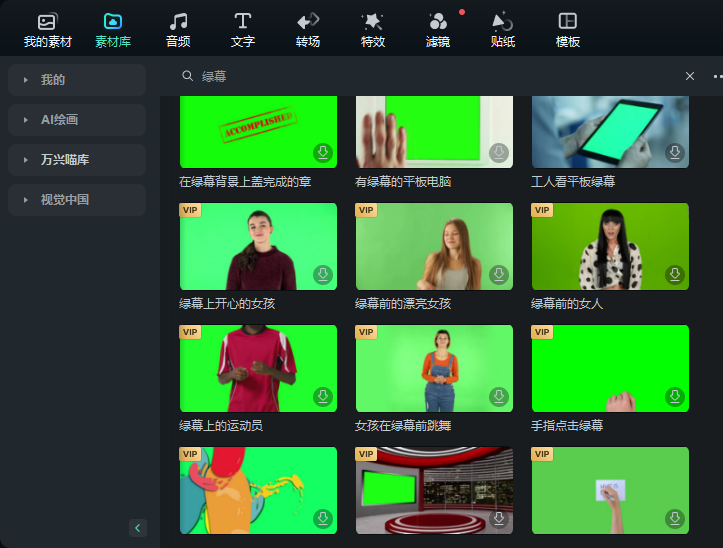Open the 音频 audio tab
Screen dimensions: 723x548
178,30
